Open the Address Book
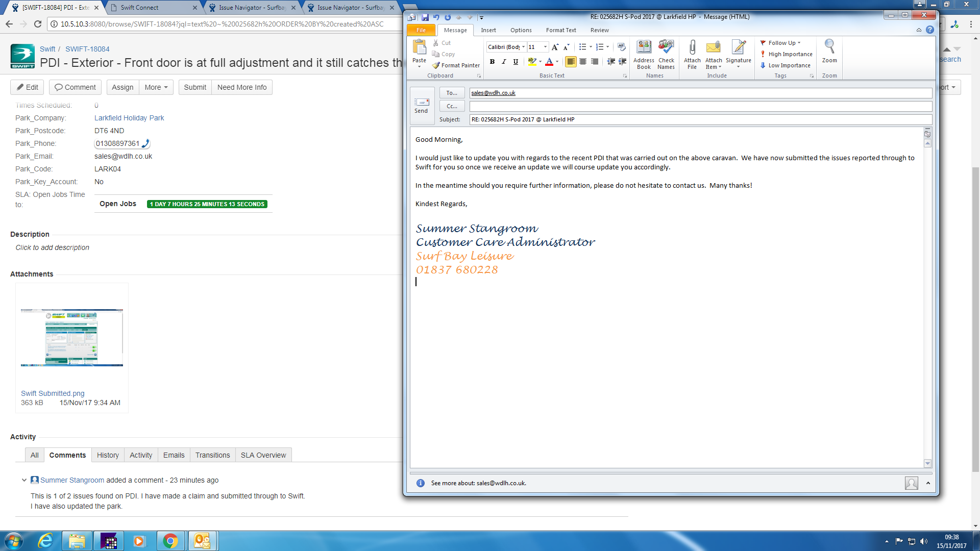The width and height of the screenshot is (980, 551). click(x=644, y=53)
